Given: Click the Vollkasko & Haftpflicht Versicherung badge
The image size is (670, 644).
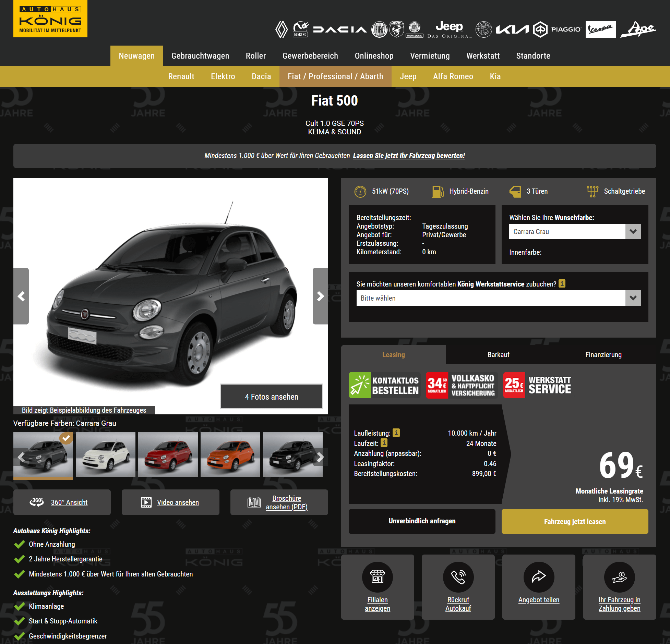Looking at the screenshot, I should coord(462,385).
